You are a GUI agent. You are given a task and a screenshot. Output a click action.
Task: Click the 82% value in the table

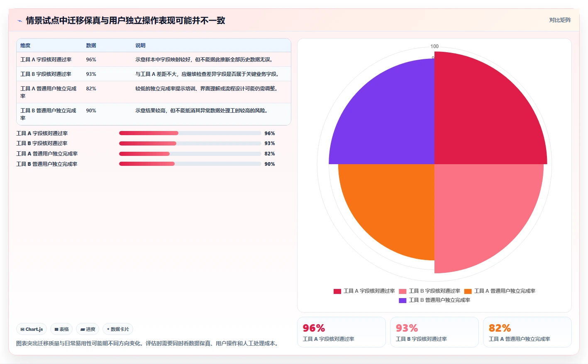pyautogui.click(x=91, y=89)
